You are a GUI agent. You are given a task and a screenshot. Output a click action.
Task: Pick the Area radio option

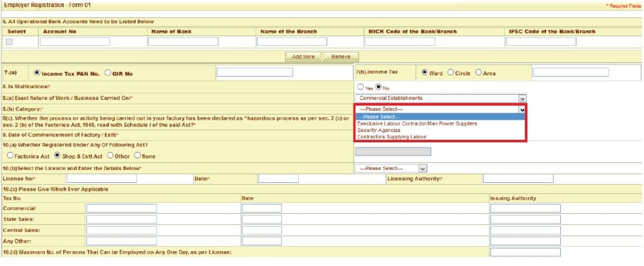[x=478, y=73]
